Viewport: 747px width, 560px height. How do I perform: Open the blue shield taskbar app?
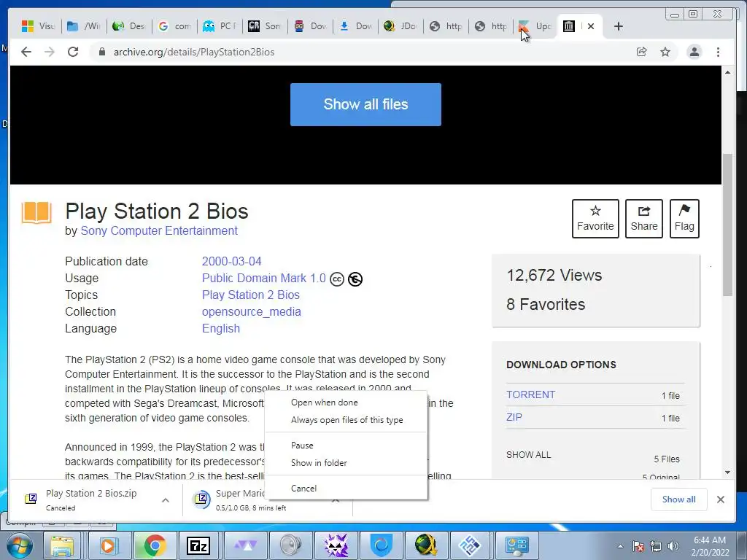381,545
